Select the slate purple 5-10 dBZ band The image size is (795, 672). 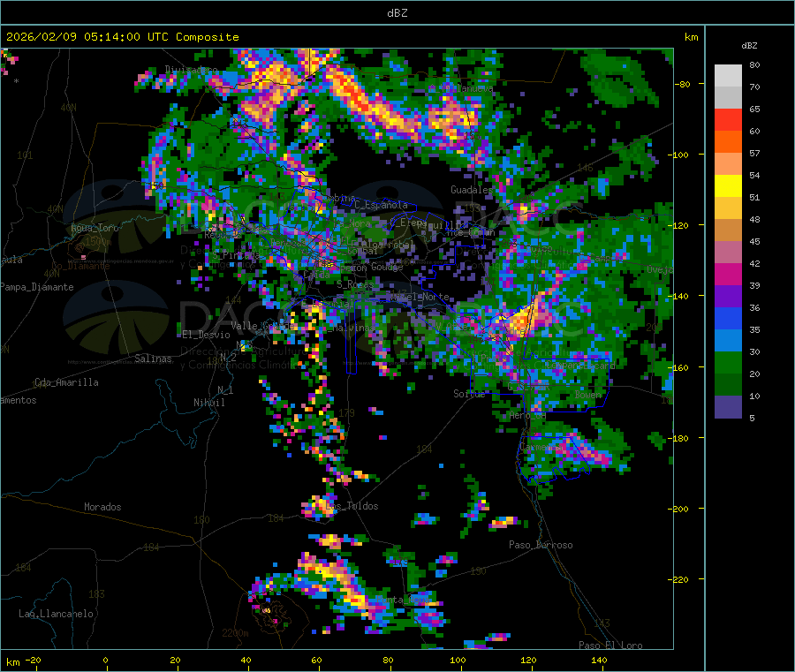(728, 406)
